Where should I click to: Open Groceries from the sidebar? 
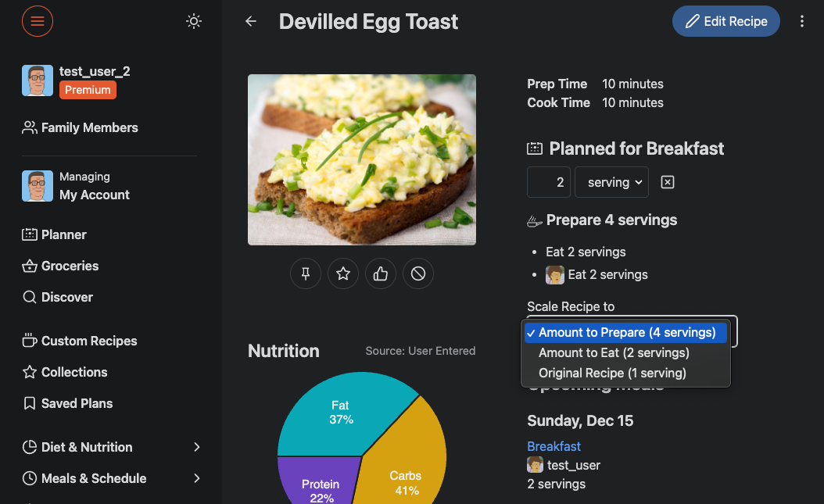[70, 266]
